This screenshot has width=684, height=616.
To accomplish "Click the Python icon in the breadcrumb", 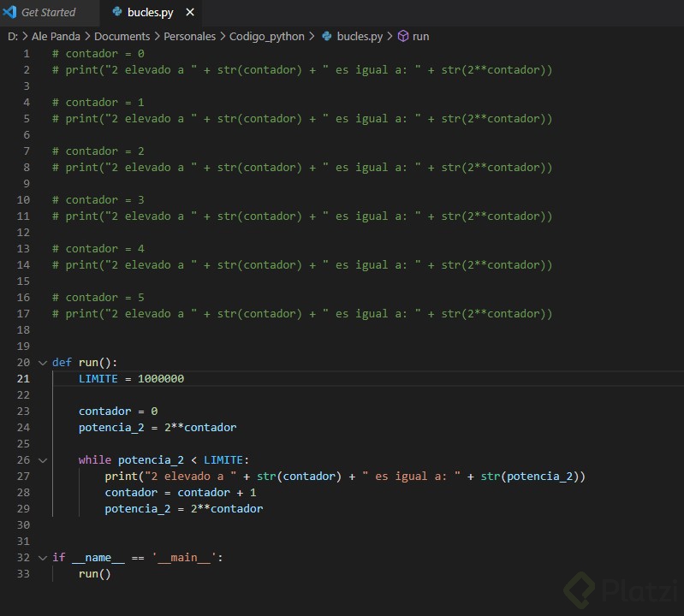I will pos(327,36).
